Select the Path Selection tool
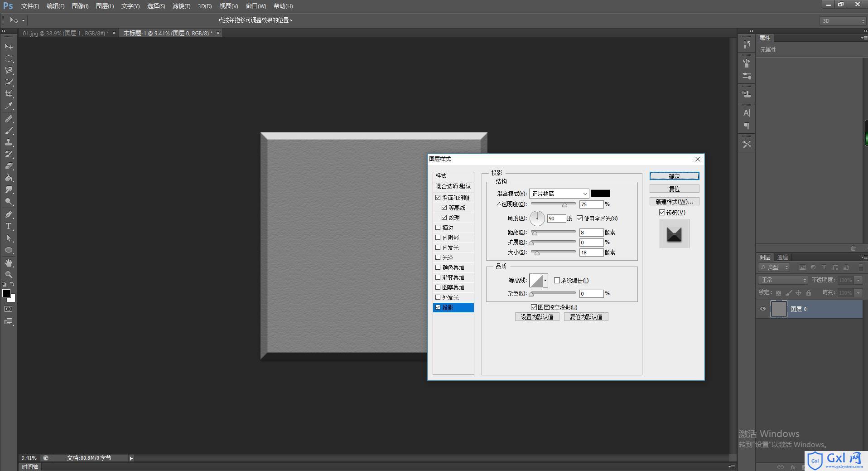 [9, 238]
